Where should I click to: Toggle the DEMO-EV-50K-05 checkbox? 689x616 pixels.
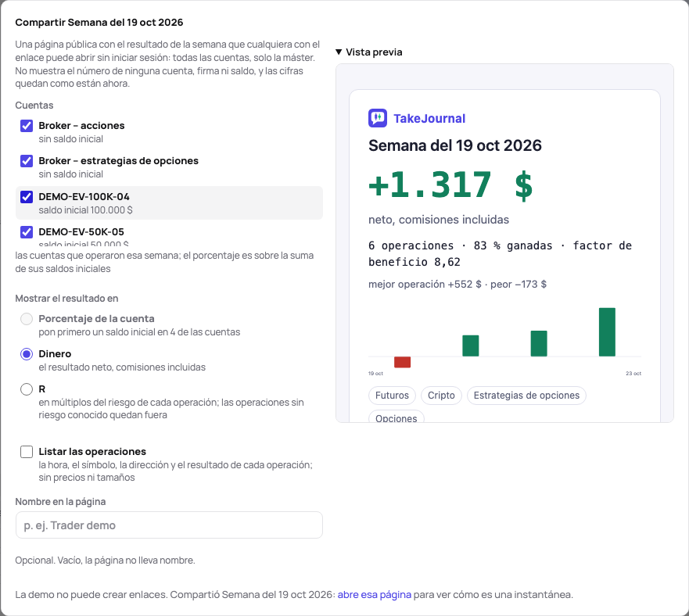tap(27, 232)
